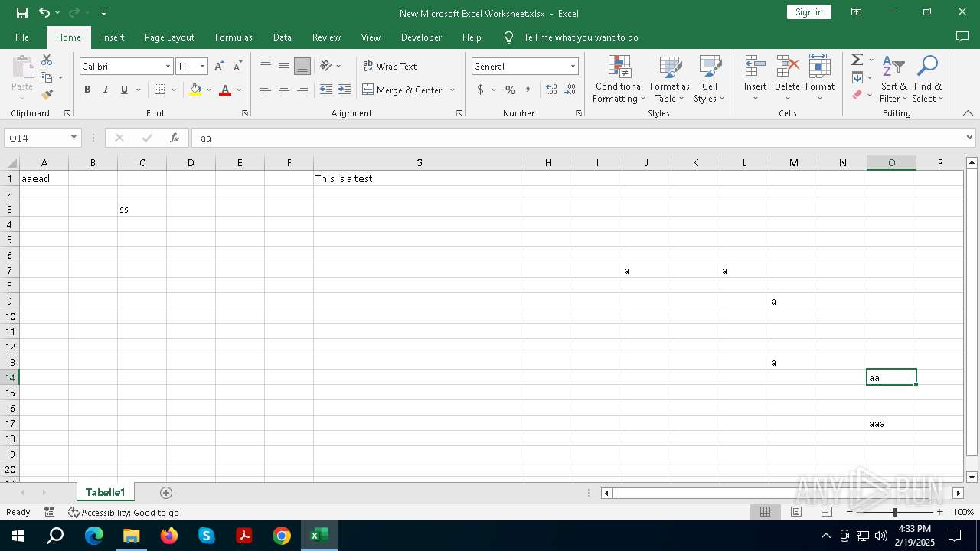The image size is (980, 551).
Task: Cut selection with the scissors icon
Action: 47,60
